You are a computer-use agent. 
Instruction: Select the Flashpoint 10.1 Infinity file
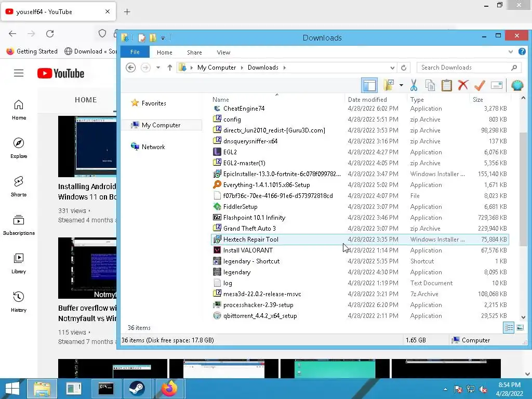tap(360, 218)
